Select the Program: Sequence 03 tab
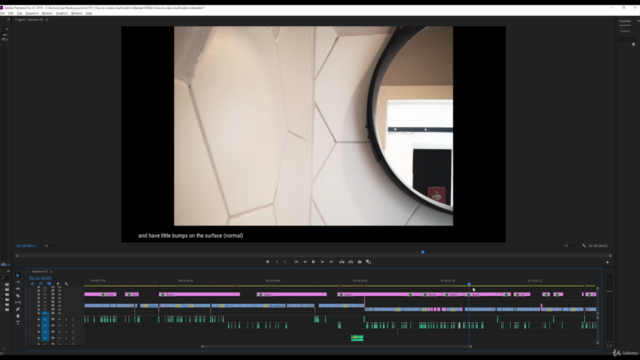The width and height of the screenshot is (640, 360). pos(29,20)
